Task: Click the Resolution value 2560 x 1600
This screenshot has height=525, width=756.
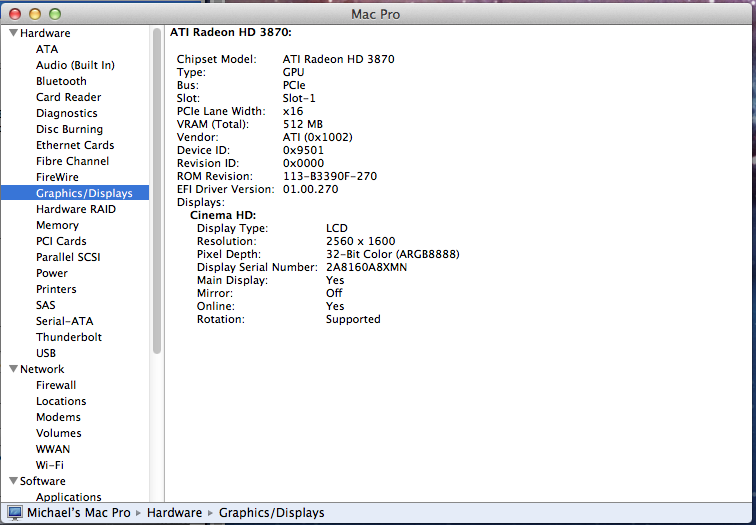Action: 361,241
